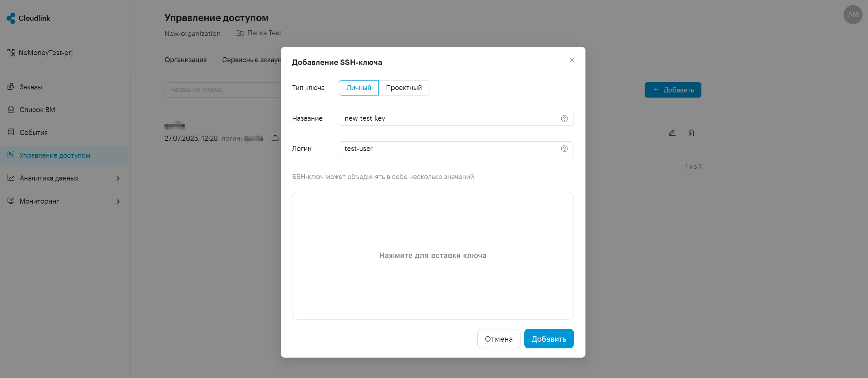Viewport: 868px width, 378px height.
Task: Open the AM user avatar menu
Action: click(x=853, y=15)
